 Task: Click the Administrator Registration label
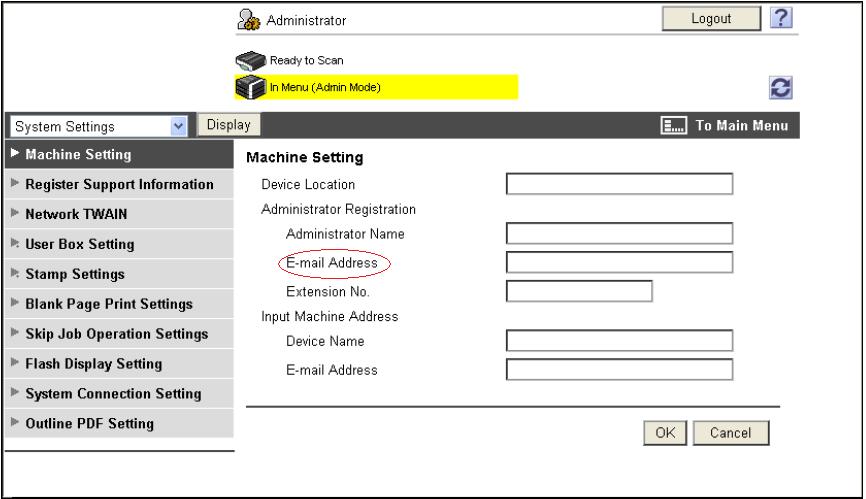point(338,209)
